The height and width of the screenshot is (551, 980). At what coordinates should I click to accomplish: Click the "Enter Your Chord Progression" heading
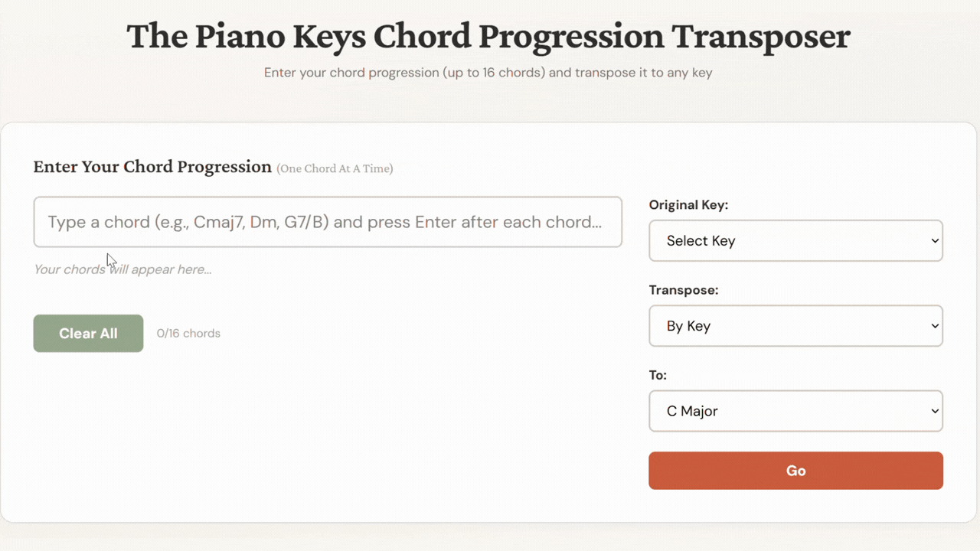[152, 167]
